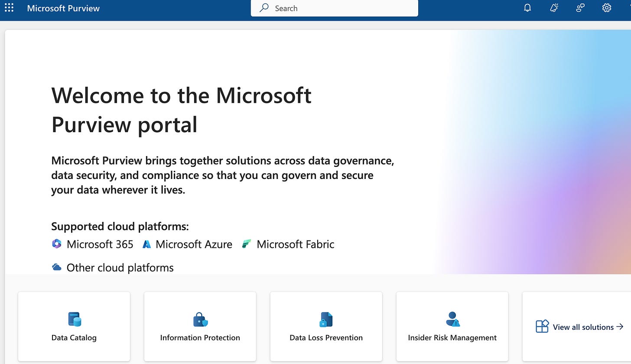This screenshot has width=631, height=364.
Task: Click the search magnifier icon
Action: [264, 8]
